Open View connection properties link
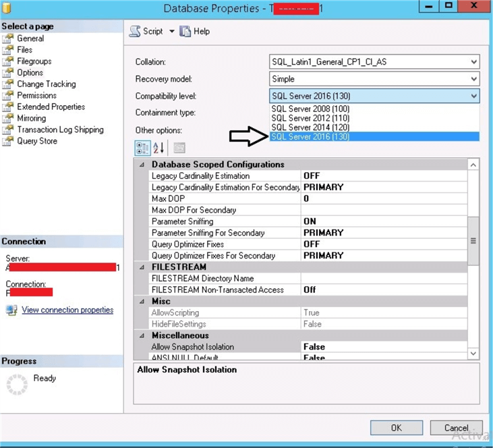Image resolution: width=493 pixels, height=448 pixels. 67,310
